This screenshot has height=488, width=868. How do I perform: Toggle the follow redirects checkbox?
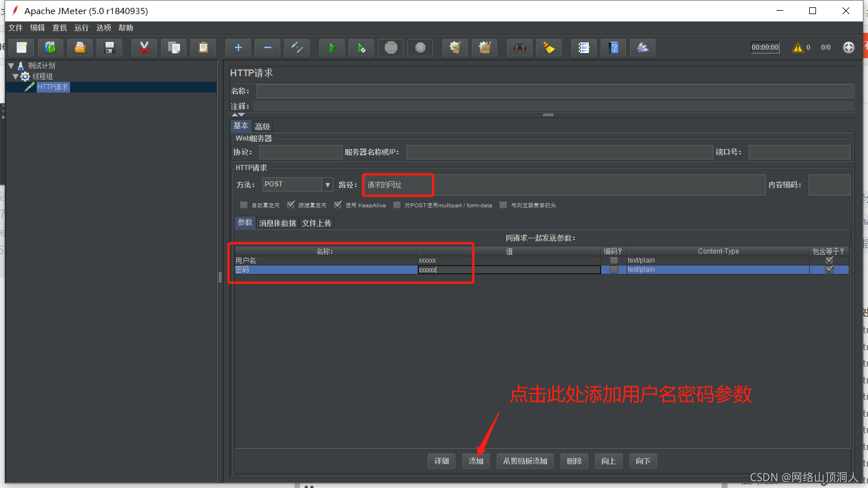pyautogui.click(x=290, y=205)
